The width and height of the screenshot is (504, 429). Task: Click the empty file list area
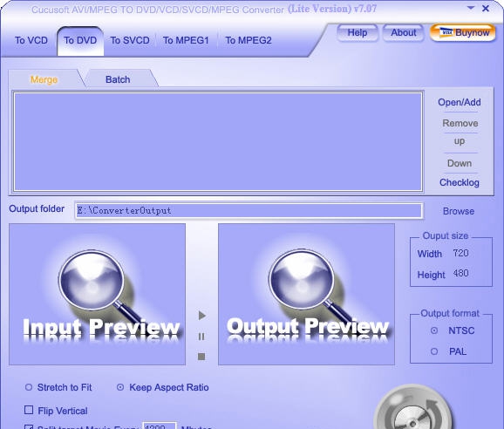pyautogui.click(x=218, y=141)
